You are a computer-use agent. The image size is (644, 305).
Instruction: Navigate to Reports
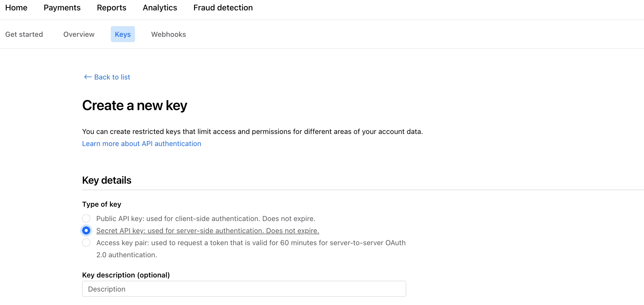(112, 8)
